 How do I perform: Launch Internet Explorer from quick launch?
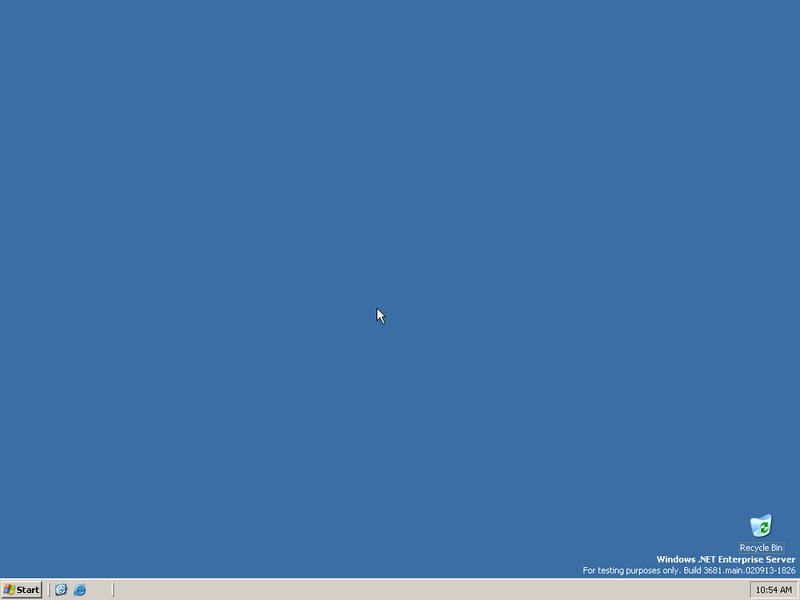tap(80, 590)
